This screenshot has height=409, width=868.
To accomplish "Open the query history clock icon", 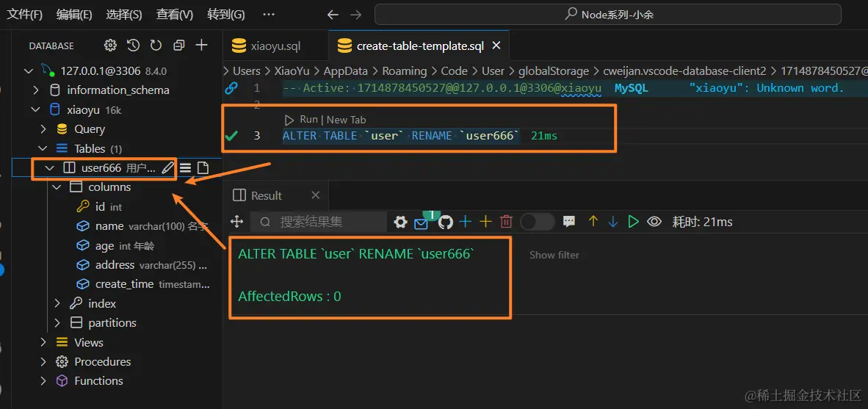I will coord(133,46).
